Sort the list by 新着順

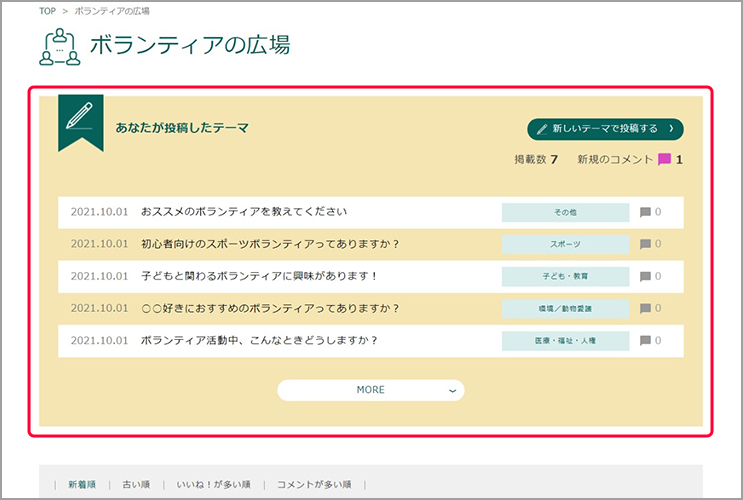(82, 484)
